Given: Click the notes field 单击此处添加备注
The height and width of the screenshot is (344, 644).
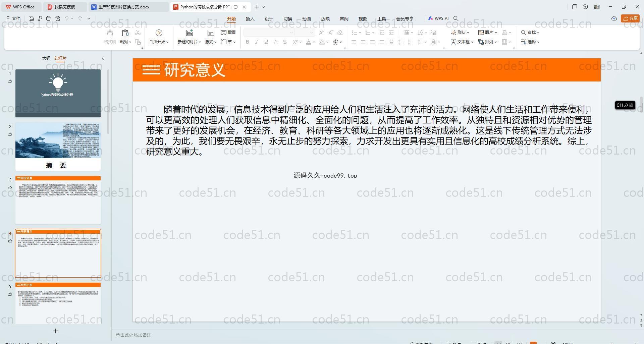Looking at the screenshot, I should click(133, 335).
